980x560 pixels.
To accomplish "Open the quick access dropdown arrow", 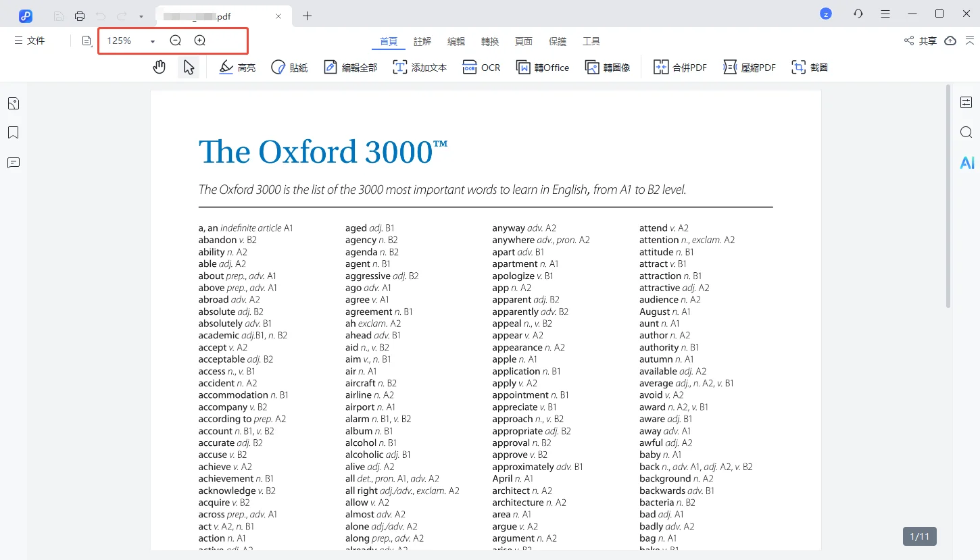I will tap(141, 16).
